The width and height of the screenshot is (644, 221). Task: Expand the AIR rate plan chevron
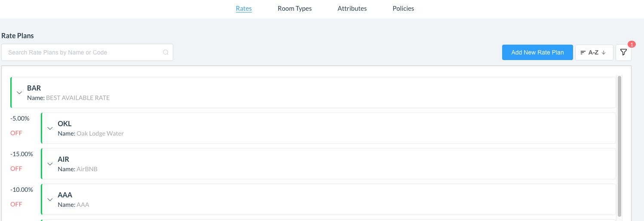[50, 164]
